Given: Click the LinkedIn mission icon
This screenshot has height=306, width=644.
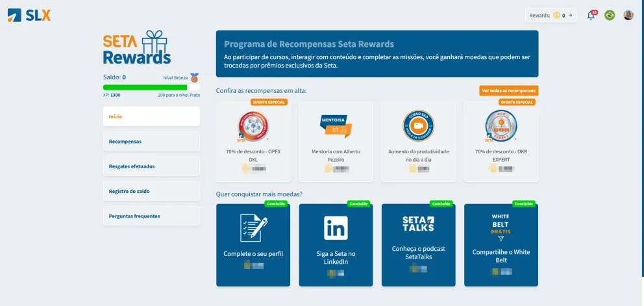Looking at the screenshot, I should coord(336,228).
